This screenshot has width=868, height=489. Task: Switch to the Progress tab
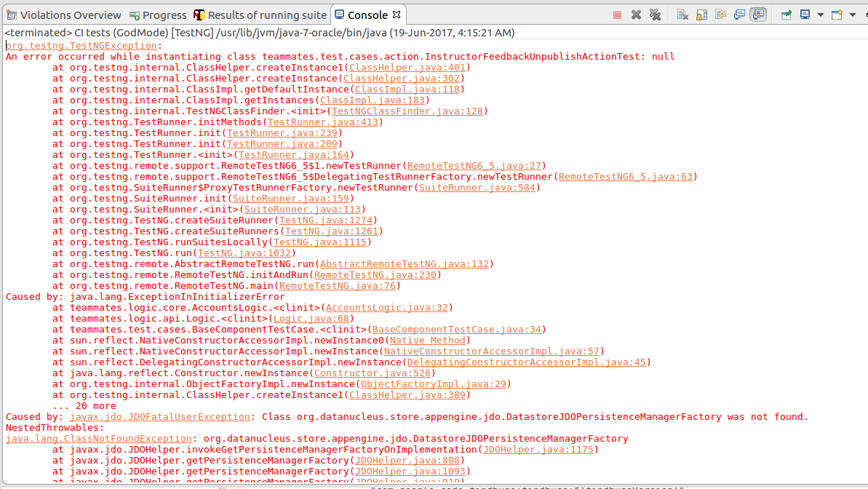coord(158,15)
